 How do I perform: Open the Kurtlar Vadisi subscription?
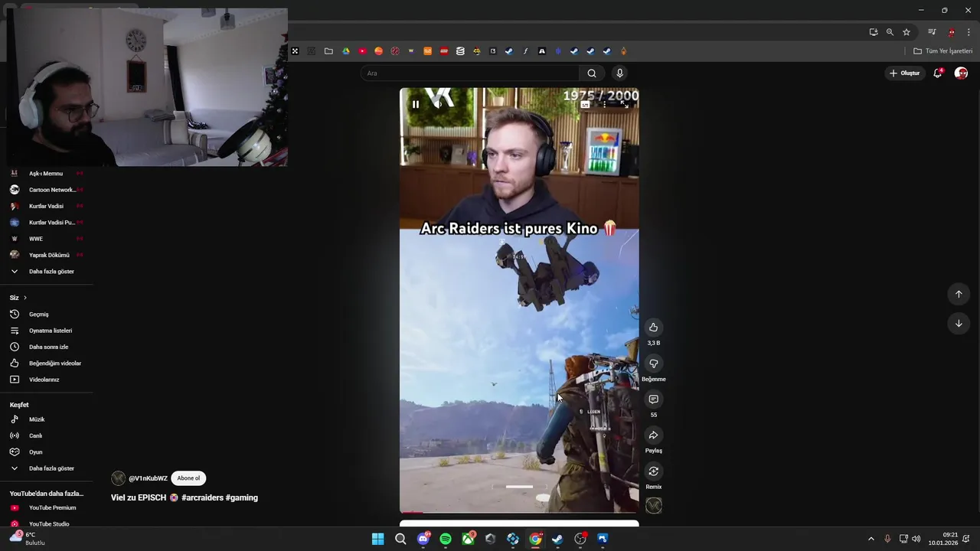(46, 206)
